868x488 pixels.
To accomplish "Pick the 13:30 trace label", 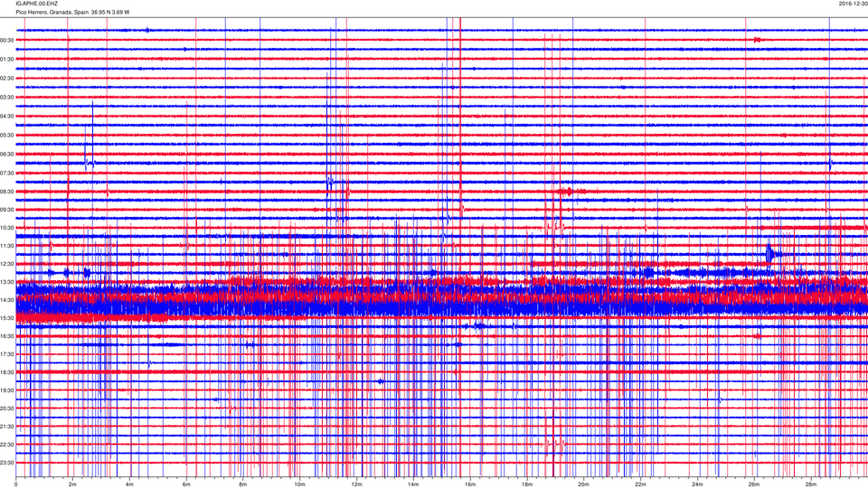I will point(7,282).
